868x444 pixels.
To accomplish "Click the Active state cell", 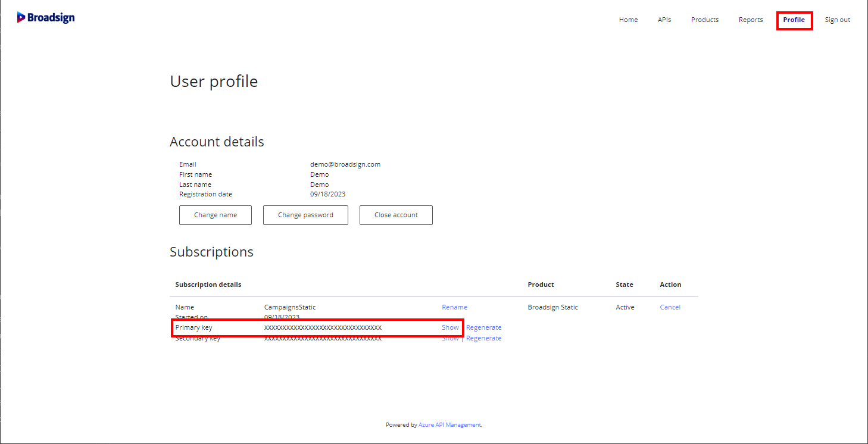I will [625, 307].
